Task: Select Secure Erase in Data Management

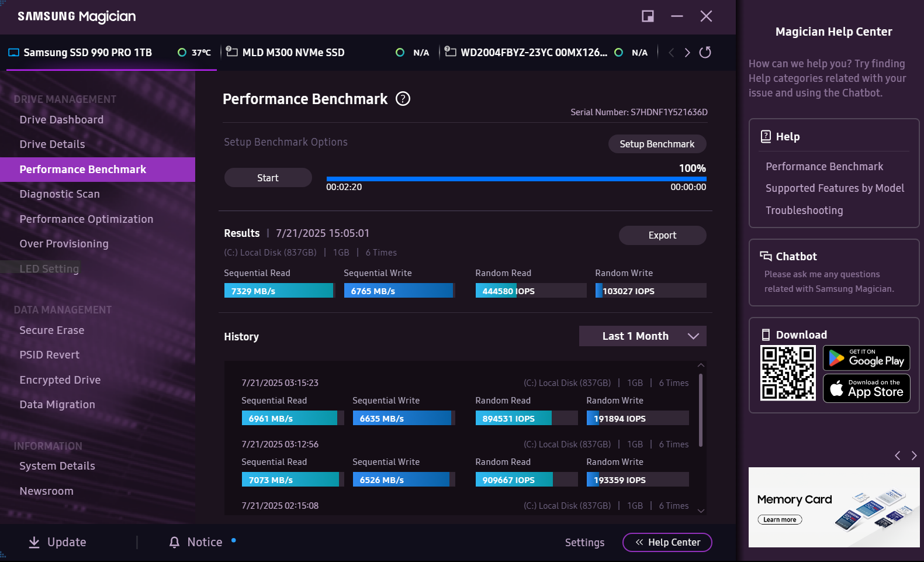Action: click(52, 330)
